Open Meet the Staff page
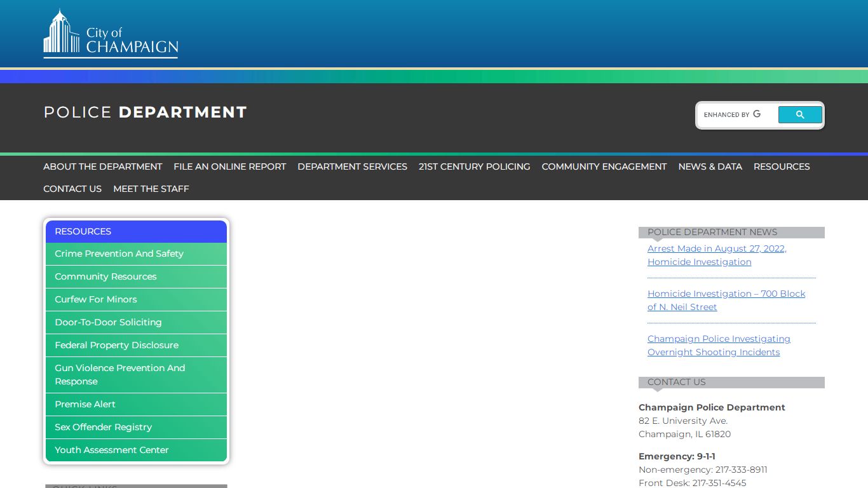Screen dimensions: 868x488 click(x=151, y=189)
